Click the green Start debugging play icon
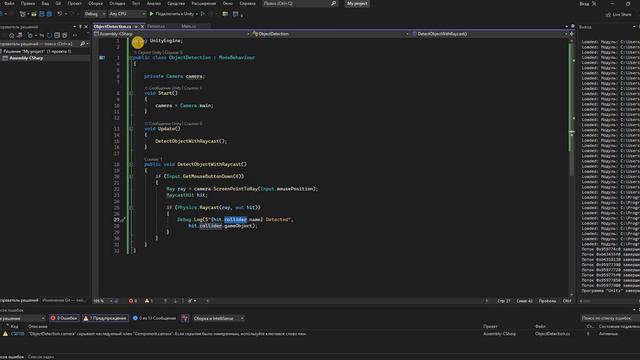Image resolution: width=640 pixels, height=360 pixels. click(x=151, y=14)
